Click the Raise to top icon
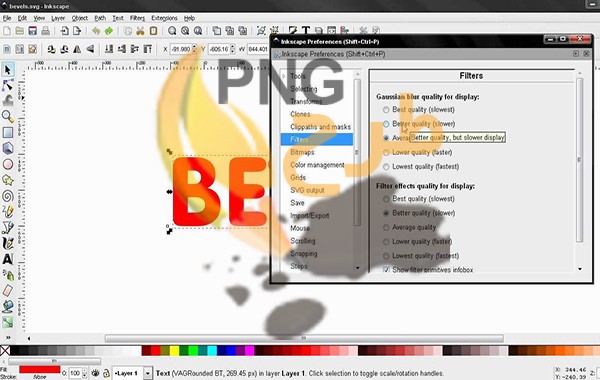Screen dimensions: 600x380 point(148,49)
